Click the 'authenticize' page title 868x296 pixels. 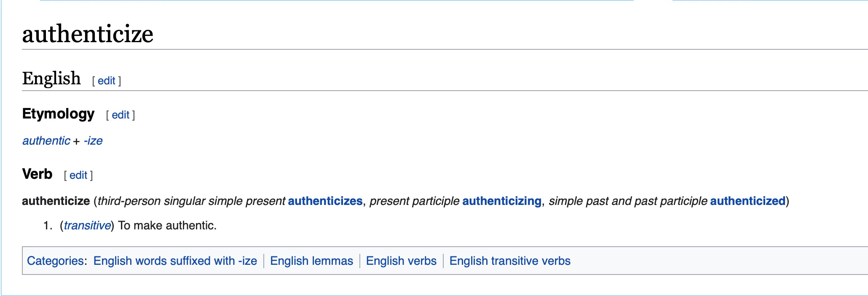click(x=88, y=34)
